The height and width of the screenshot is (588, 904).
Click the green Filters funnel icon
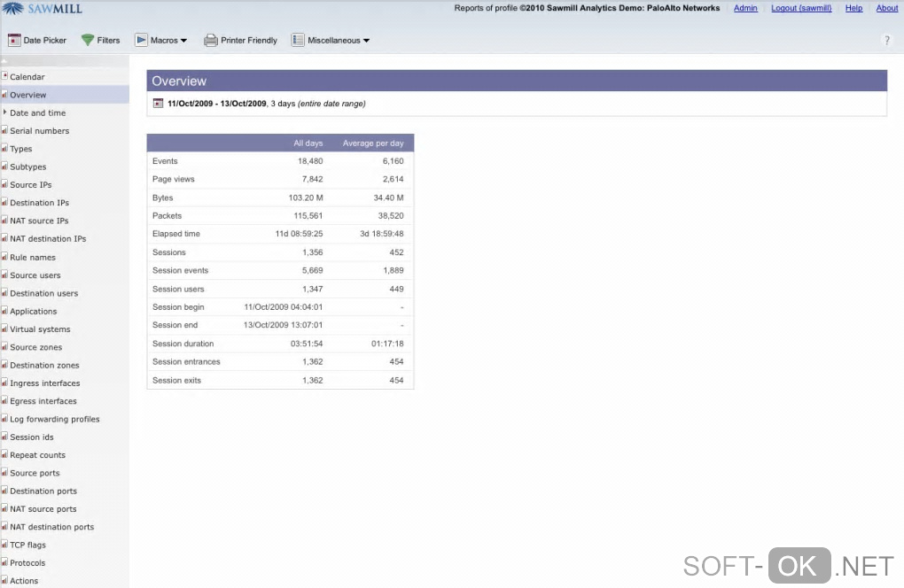[88, 41]
